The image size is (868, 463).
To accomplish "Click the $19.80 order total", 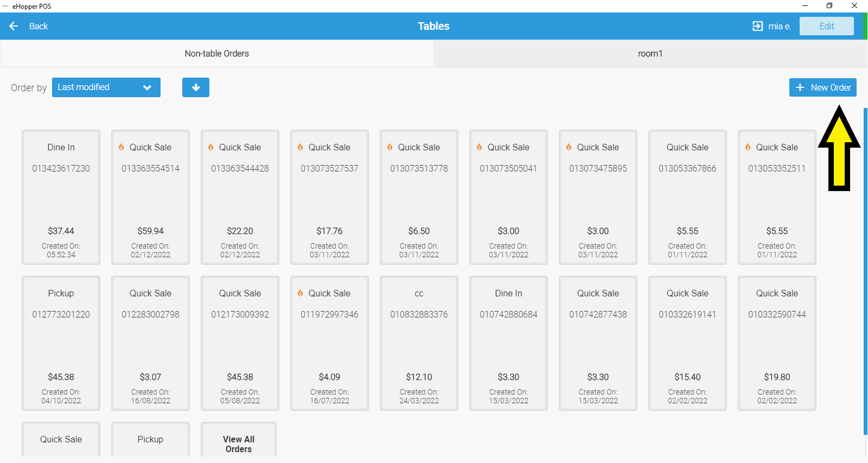I will point(777,377).
